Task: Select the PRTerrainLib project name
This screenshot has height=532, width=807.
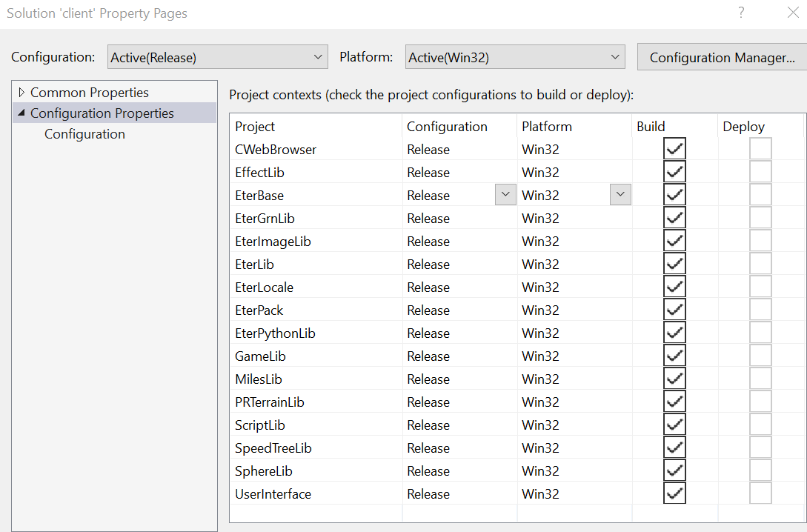Action: pos(270,402)
